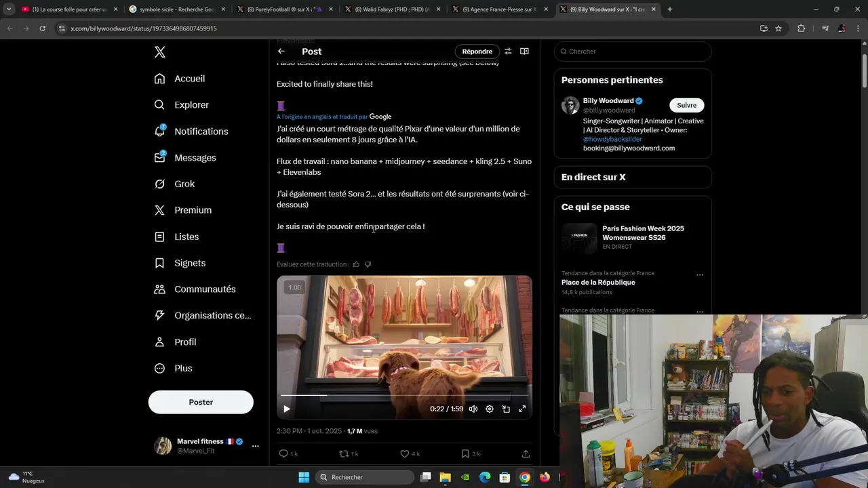Image resolution: width=868 pixels, height=488 pixels.
Task: Open Microsoft Edge from taskbar
Action: [x=485, y=477]
